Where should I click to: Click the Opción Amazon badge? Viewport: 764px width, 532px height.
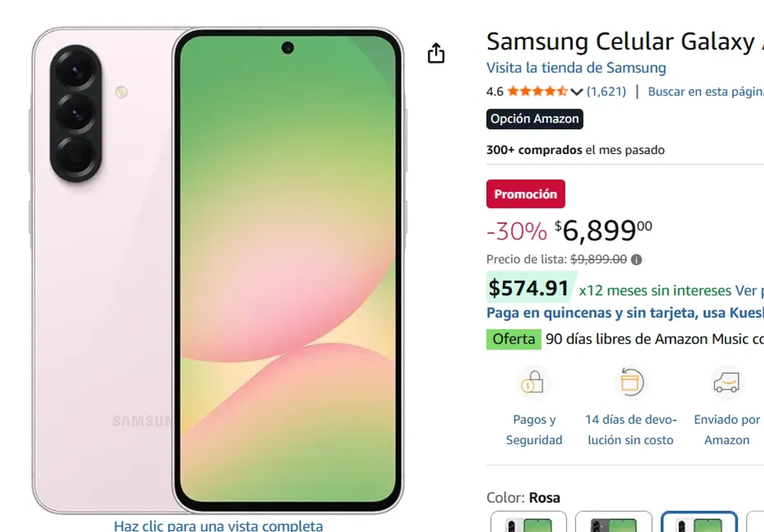(534, 119)
